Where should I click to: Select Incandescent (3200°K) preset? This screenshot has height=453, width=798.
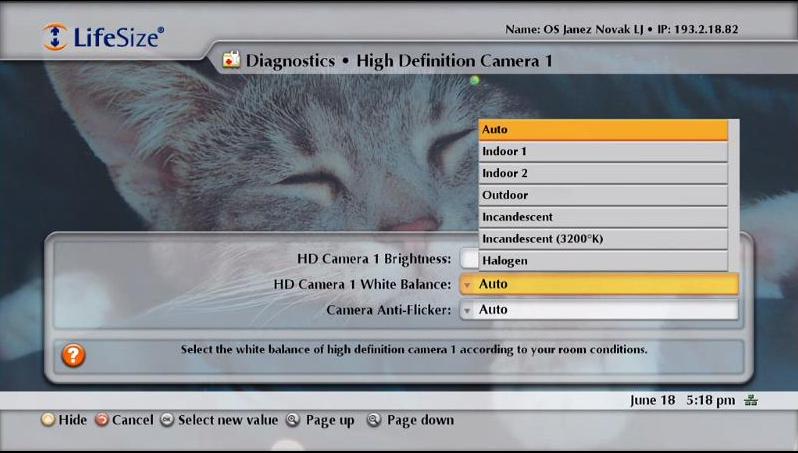[603, 239]
